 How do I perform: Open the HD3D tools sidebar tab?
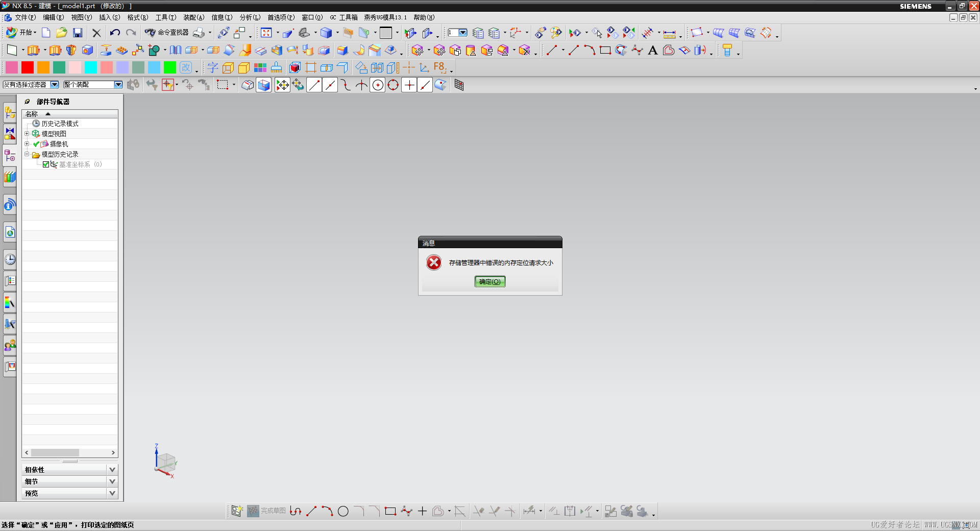pyautogui.click(x=10, y=205)
